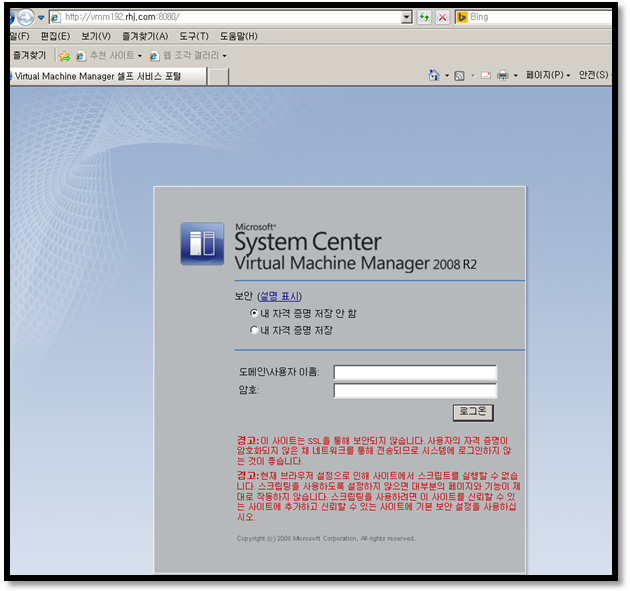Click the add to favorites star icon
Viewport: 630px width, 591px height.
[x=64, y=56]
